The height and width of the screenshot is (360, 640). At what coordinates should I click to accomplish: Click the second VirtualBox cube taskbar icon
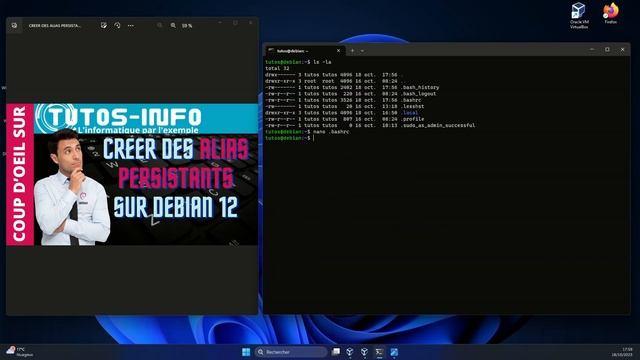point(364,352)
